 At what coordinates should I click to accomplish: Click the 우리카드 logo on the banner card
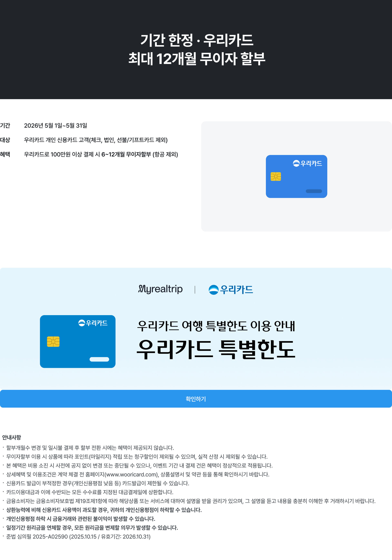click(x=93, y=323)
